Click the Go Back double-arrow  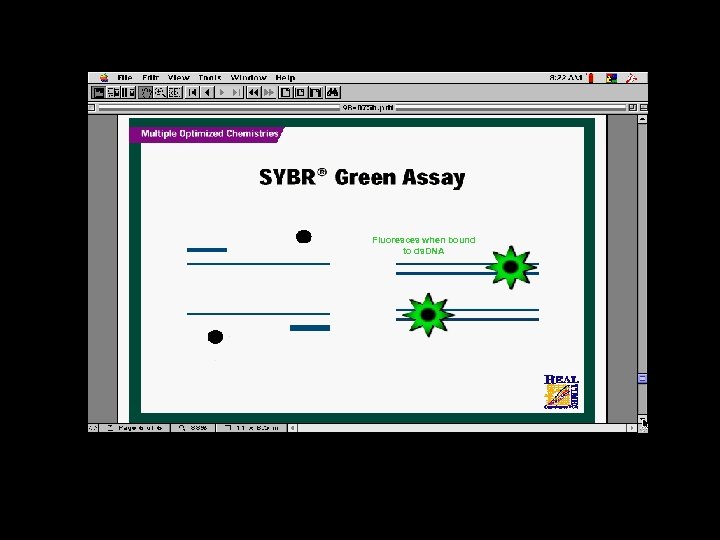pyautogui.click(x=253, y=92)
